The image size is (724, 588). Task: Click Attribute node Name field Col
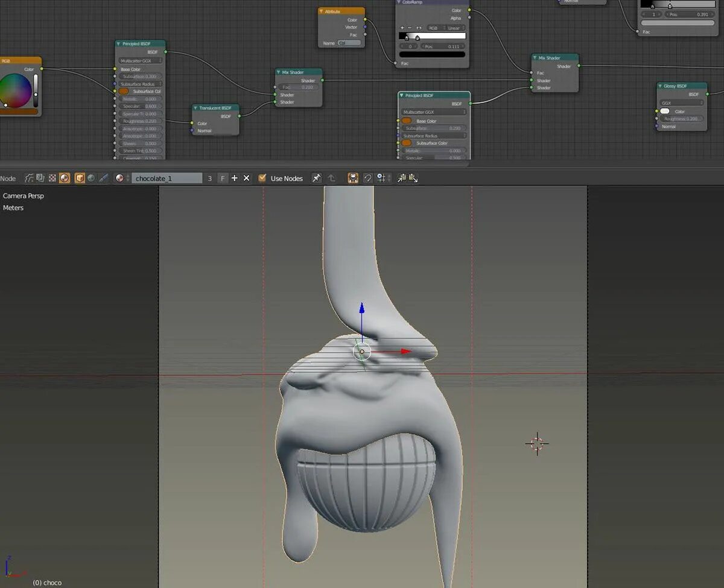(349, 43)
